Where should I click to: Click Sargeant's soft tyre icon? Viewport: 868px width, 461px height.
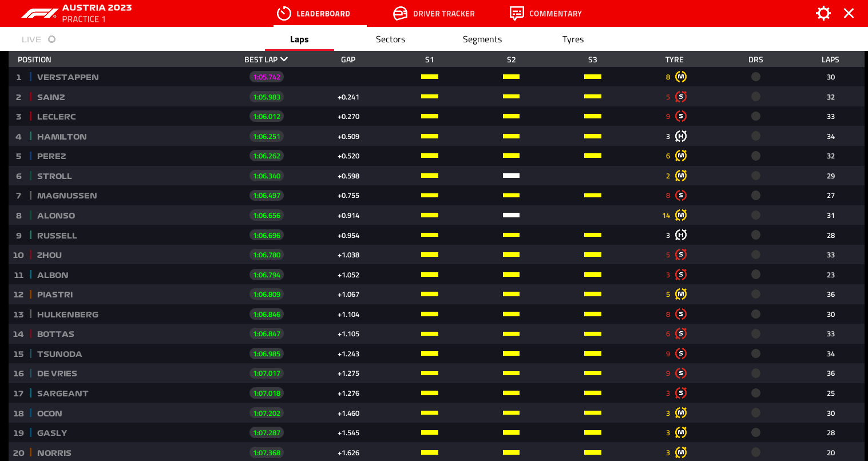(x=681, y=393)
